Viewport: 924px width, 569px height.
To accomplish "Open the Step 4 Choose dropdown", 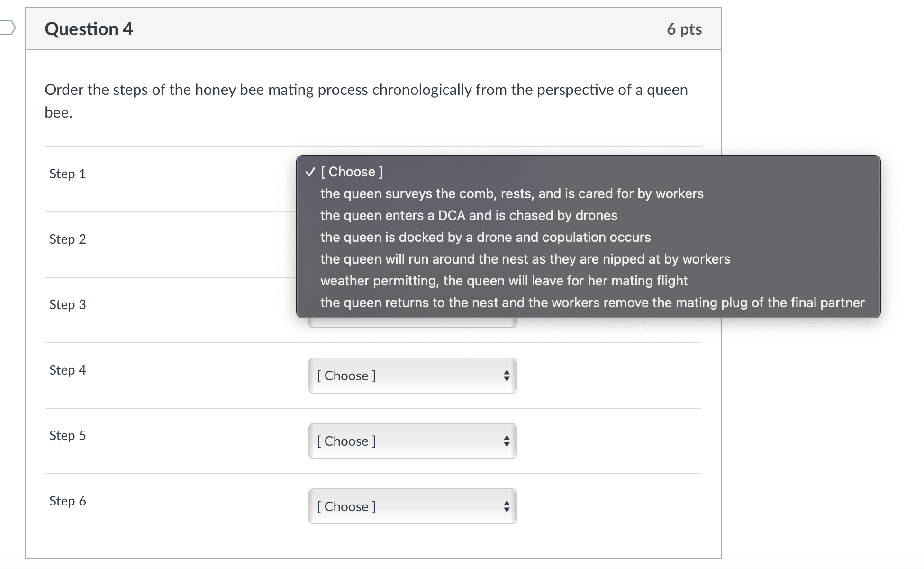I will [x=411, y=376].
